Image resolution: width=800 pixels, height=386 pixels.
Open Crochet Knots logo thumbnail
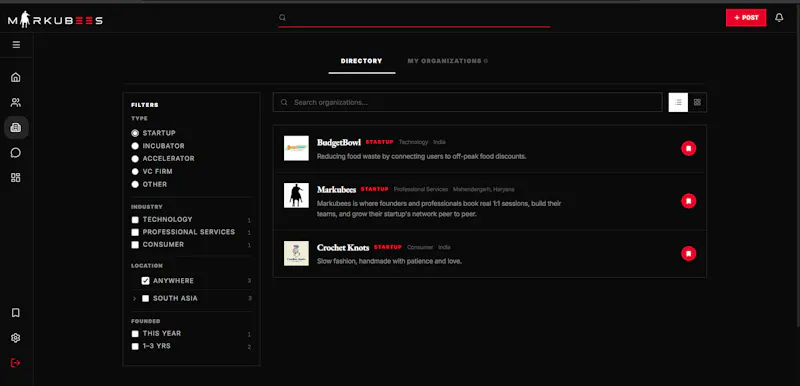(x=296, y=253)
